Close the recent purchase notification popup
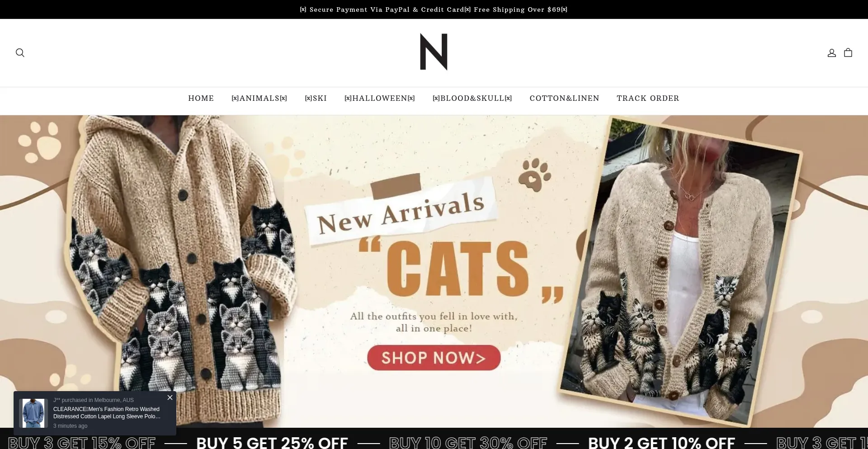This screenshot has height=449, width=868. [170, 397]
